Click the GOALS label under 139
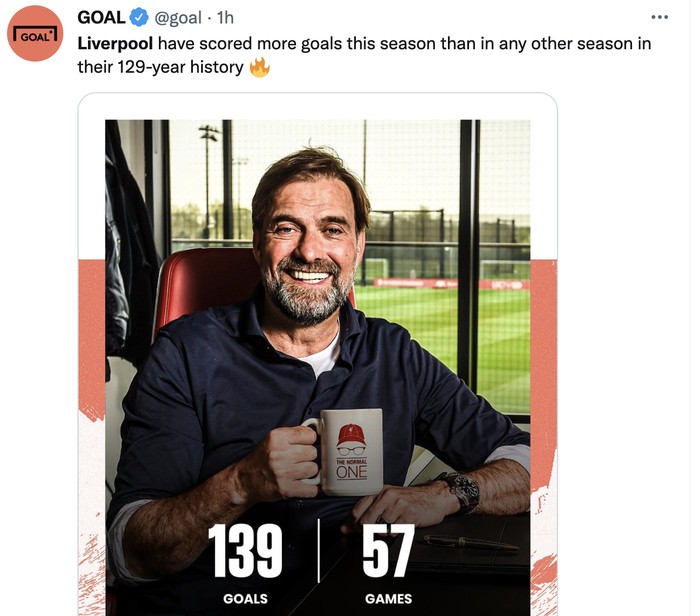700x616 pixels. pos(245,599)
